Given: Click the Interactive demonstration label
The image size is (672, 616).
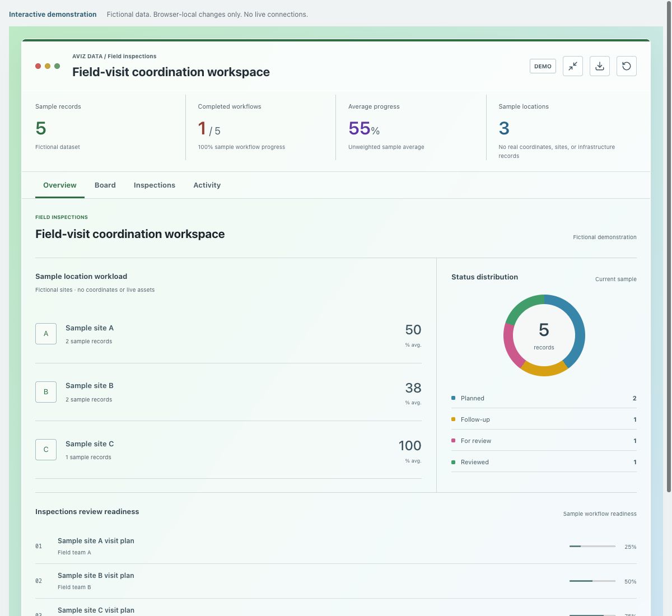Looking at the screenshot, I should (53, 15).
